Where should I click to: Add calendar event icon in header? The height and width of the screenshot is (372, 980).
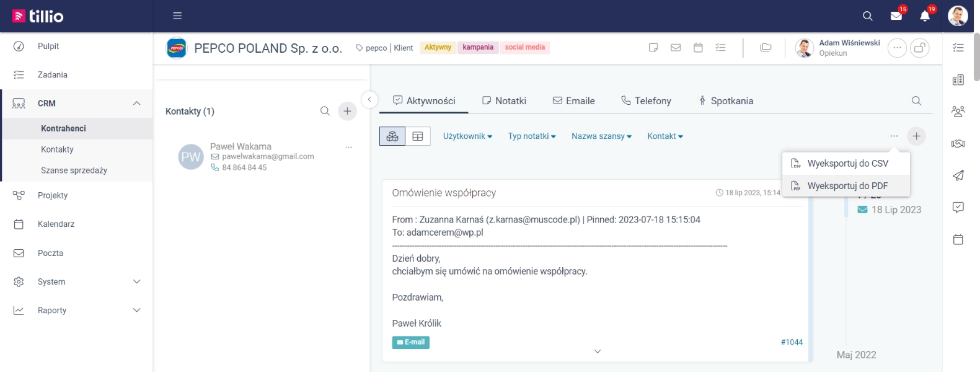point(698,48)
